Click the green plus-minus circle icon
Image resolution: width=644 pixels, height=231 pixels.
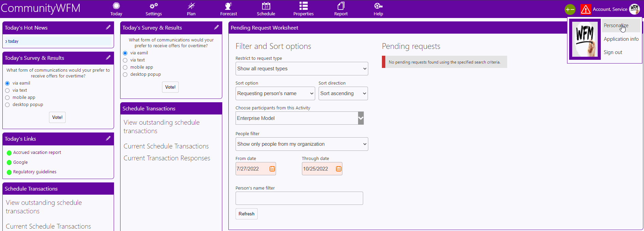(x=570, y=10)
